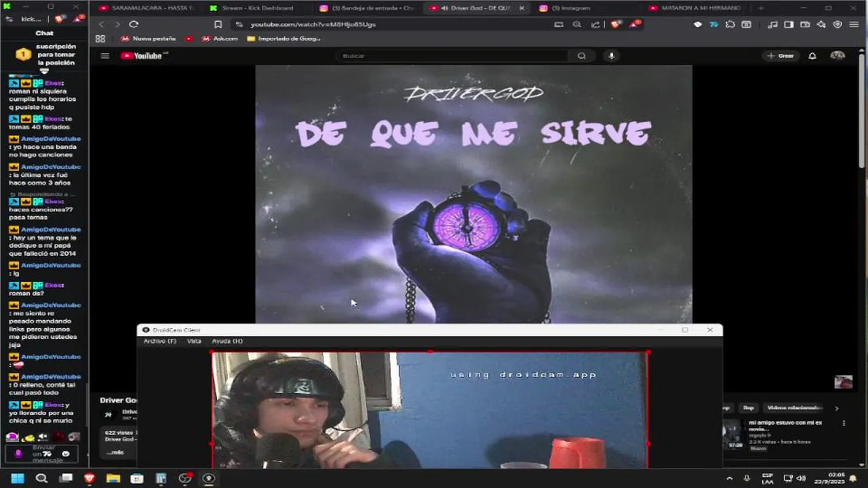
Task: Switch to the Stream - Kick Dashboard tab
Action: [x=257, y=8]
